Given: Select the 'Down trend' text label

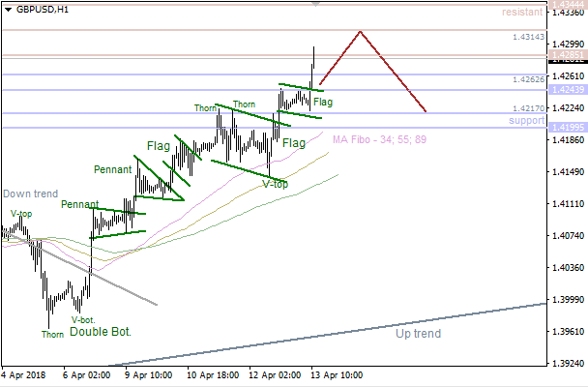Looking at the screenshot, I should pos(30,194).
